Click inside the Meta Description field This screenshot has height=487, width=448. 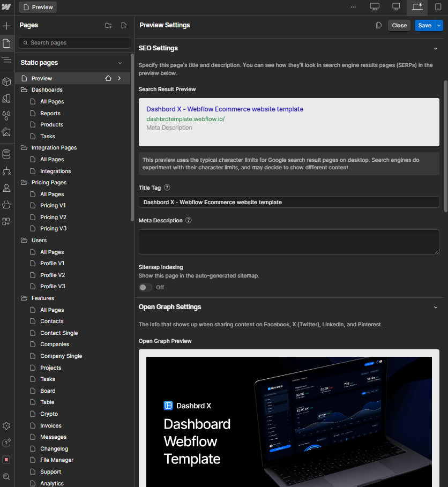click(288, 242)
